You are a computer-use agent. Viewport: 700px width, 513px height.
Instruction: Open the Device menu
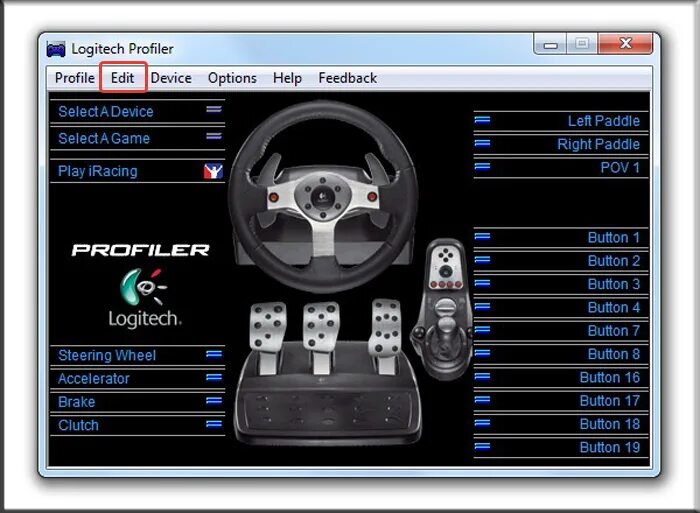tap(171, 78)
